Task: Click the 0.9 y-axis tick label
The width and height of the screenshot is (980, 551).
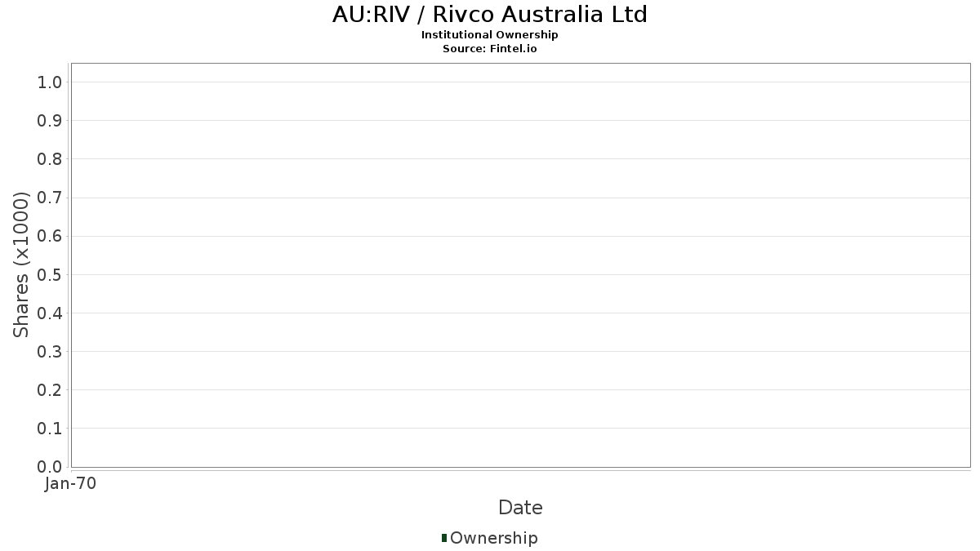Action: (x=50, y=121)
